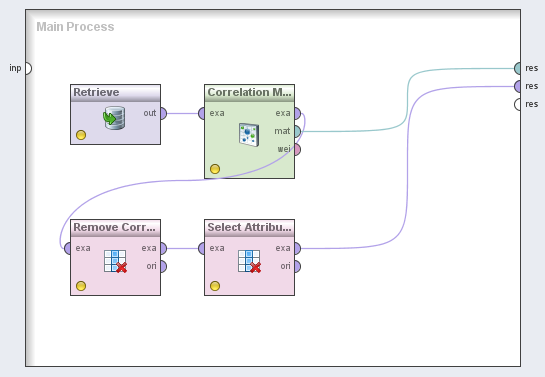The height and width of the screenshot is (377, 545).
Task: Click the Select Attributes ori output port
Action: [x=298, y=267]
